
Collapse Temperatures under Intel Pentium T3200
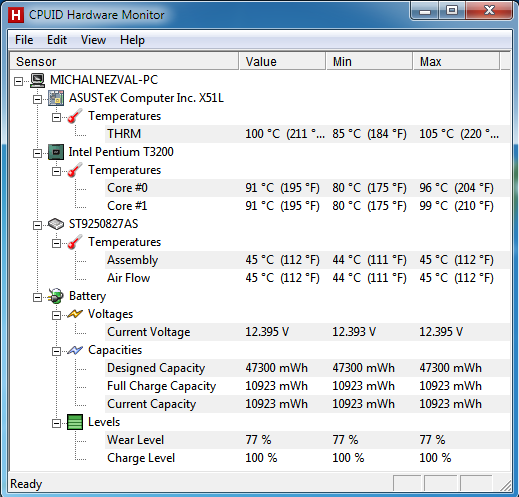[56, 171]
